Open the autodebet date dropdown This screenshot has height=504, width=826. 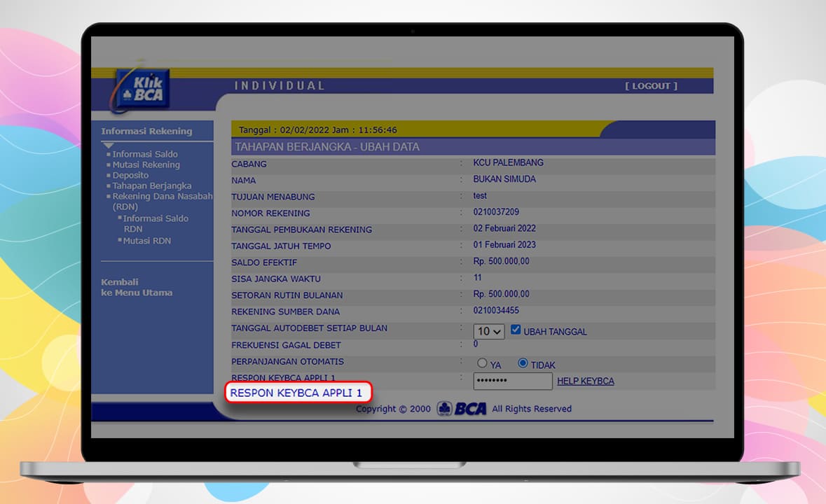489,332
